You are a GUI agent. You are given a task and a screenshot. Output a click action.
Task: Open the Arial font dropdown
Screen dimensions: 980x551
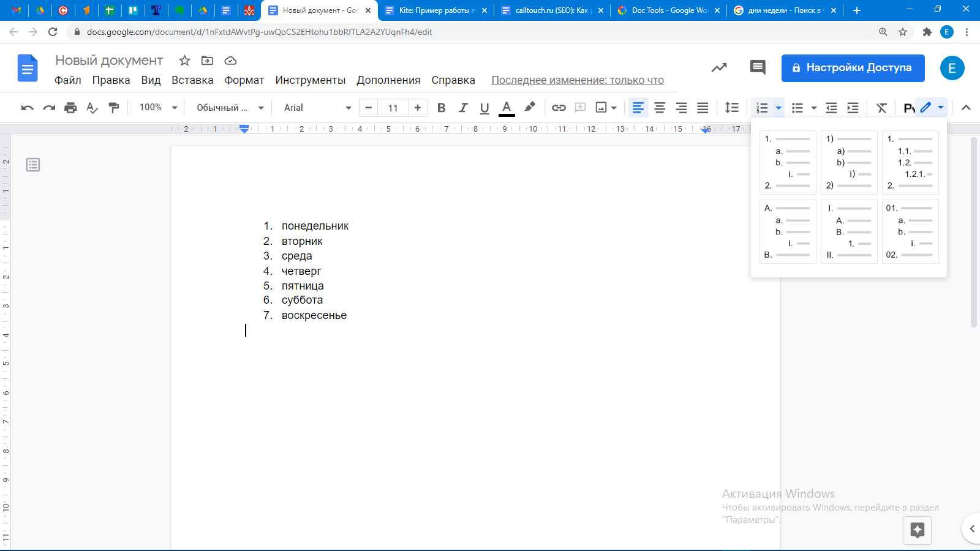click(317, 108)
